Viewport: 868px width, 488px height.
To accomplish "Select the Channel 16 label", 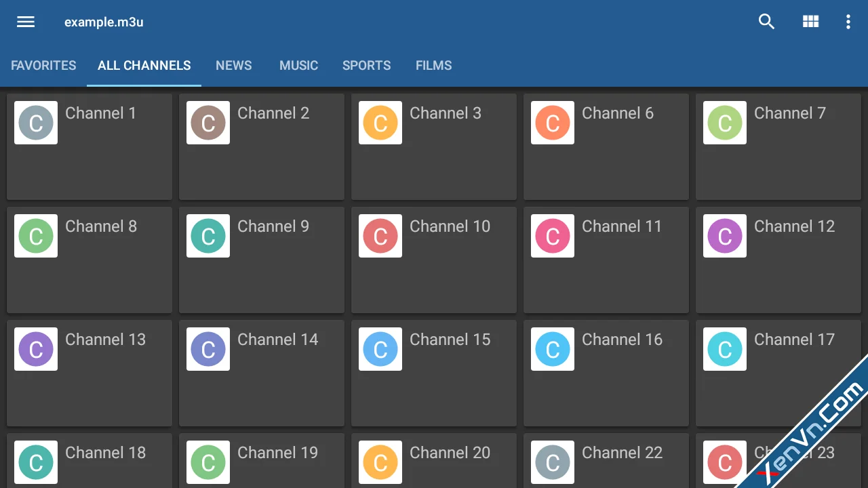I will tap(623, 340).
